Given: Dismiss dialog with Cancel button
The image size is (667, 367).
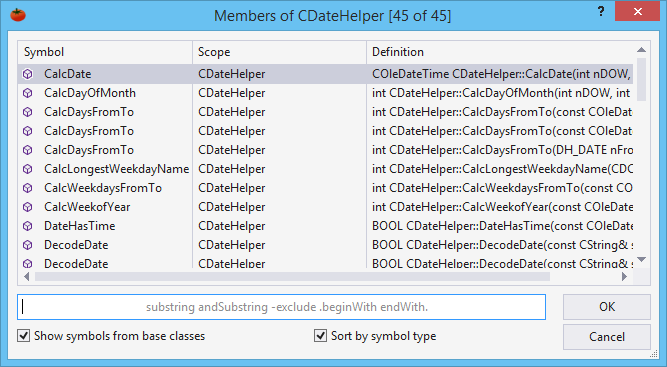Looking at the screenshot, I should click(x=607, y=337).
